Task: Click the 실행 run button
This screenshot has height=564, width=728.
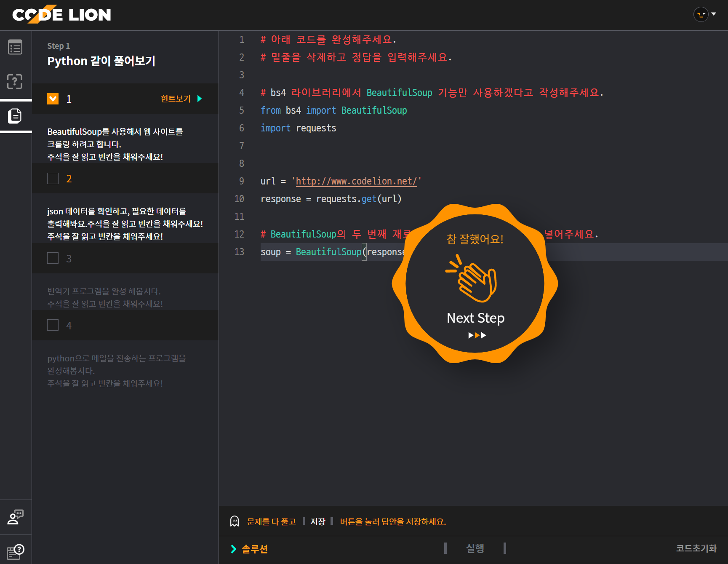Action: [475, 548]
